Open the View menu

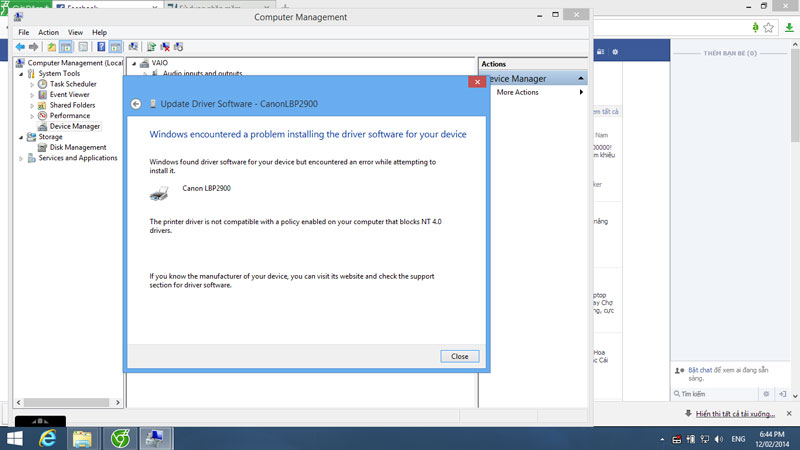click(76, 32)
